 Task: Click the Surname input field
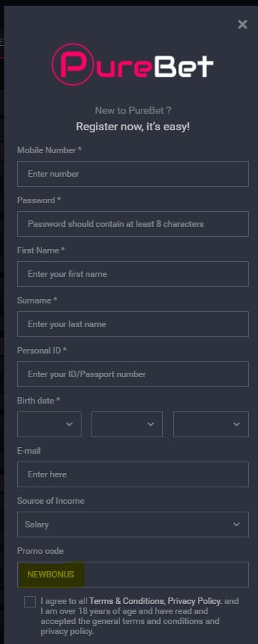click(133, 324)
